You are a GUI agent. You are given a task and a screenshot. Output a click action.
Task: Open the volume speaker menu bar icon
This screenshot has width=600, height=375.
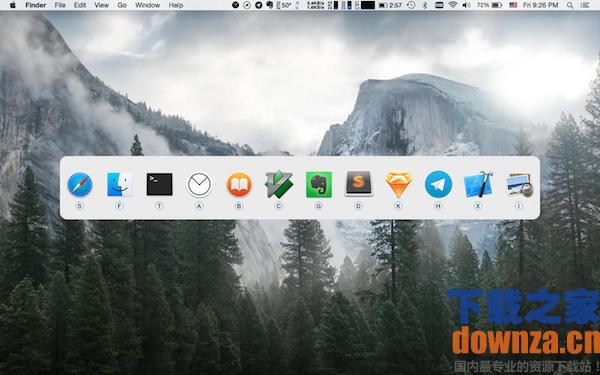click(x=466, y=5)
